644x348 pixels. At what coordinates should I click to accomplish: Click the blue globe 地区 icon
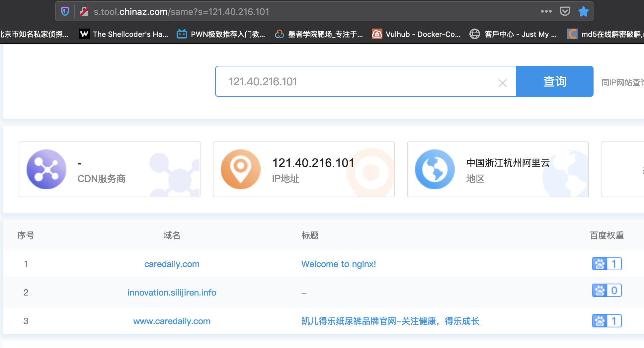tap(435, 169)
